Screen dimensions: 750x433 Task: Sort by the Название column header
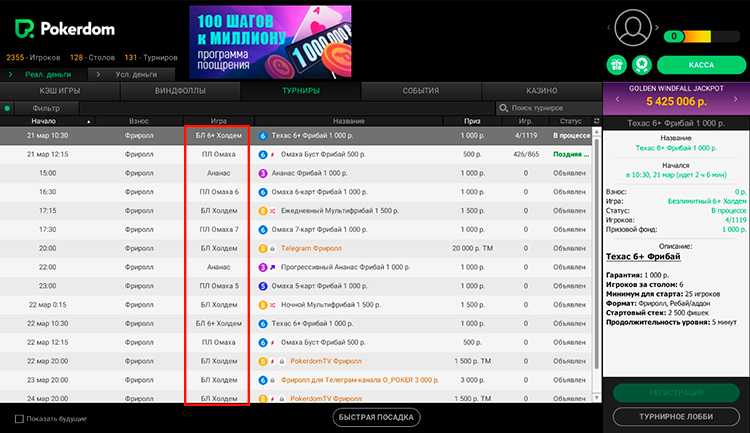tap(349, 122)
